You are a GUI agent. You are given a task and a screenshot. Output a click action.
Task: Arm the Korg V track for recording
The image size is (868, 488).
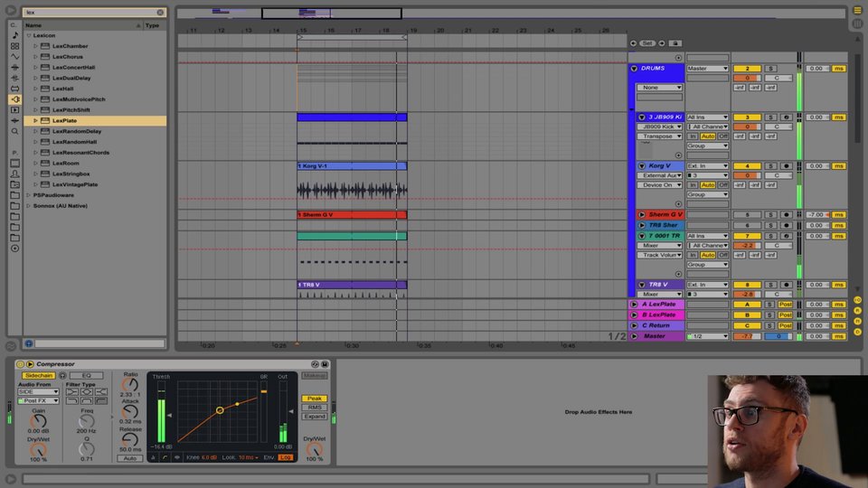pos(786,166)
